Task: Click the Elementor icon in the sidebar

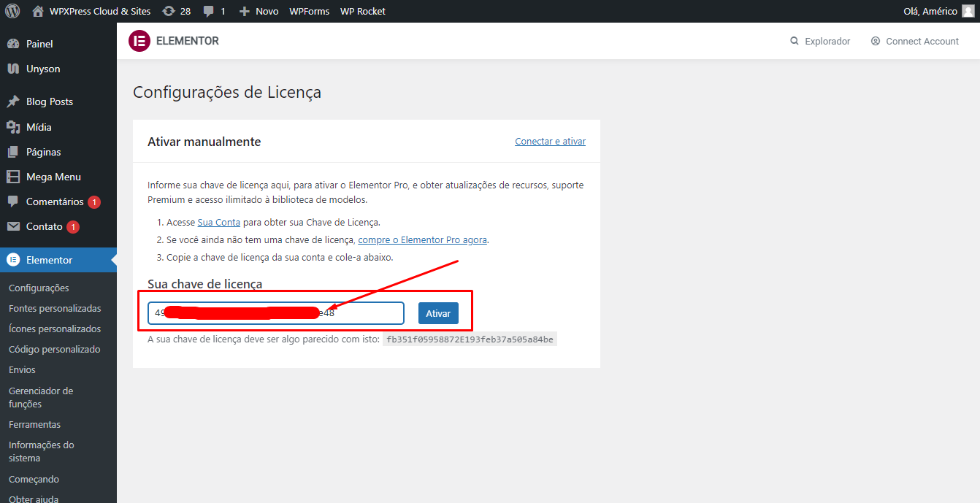Action: [x=12, y=260]
